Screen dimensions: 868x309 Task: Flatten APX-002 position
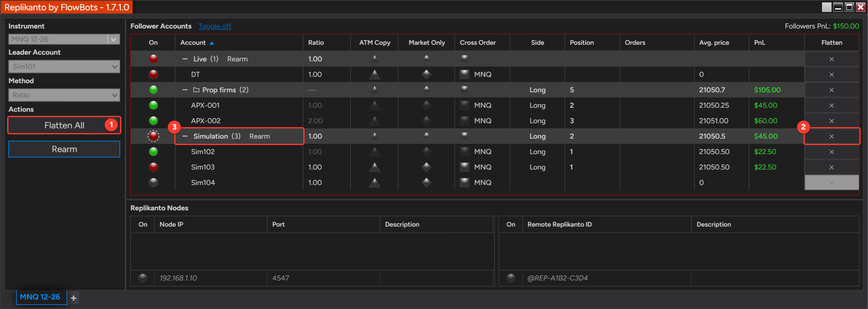[x=832, y=121]
